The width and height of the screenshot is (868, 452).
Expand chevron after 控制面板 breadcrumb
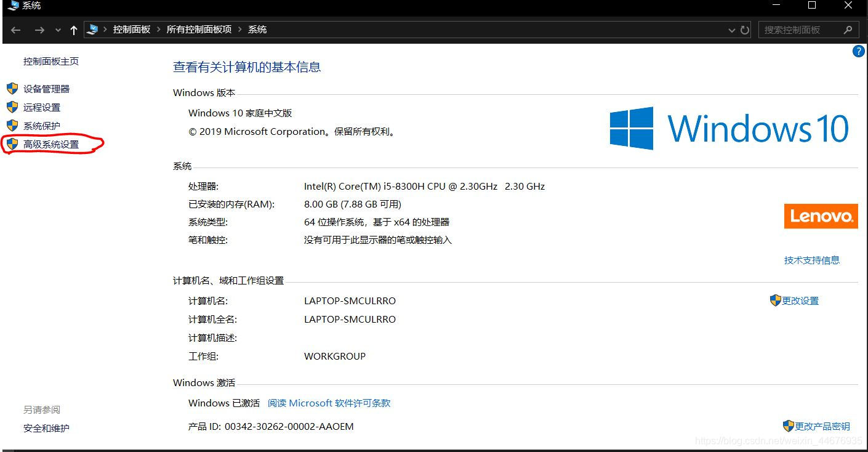click(159, 30)
